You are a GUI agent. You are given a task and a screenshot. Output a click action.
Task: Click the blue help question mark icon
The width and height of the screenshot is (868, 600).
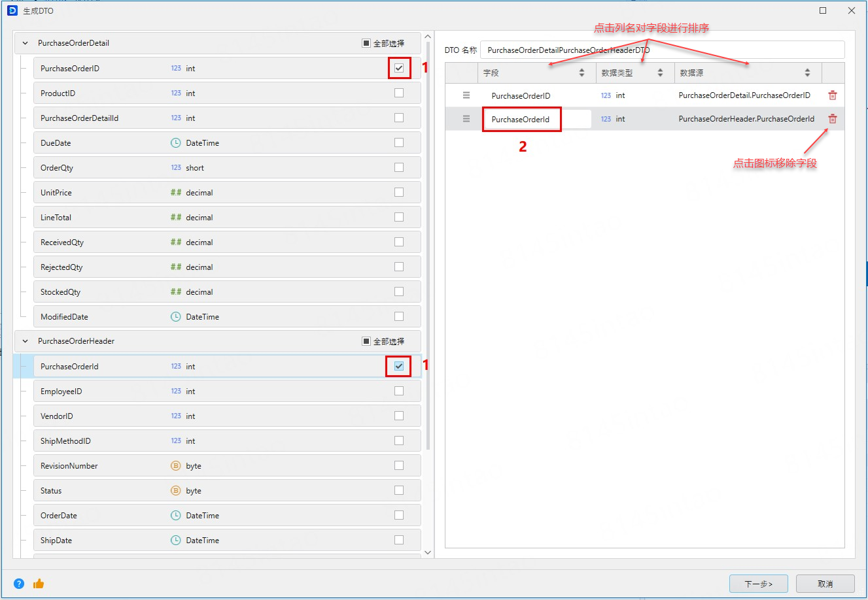tap(19, 584)
